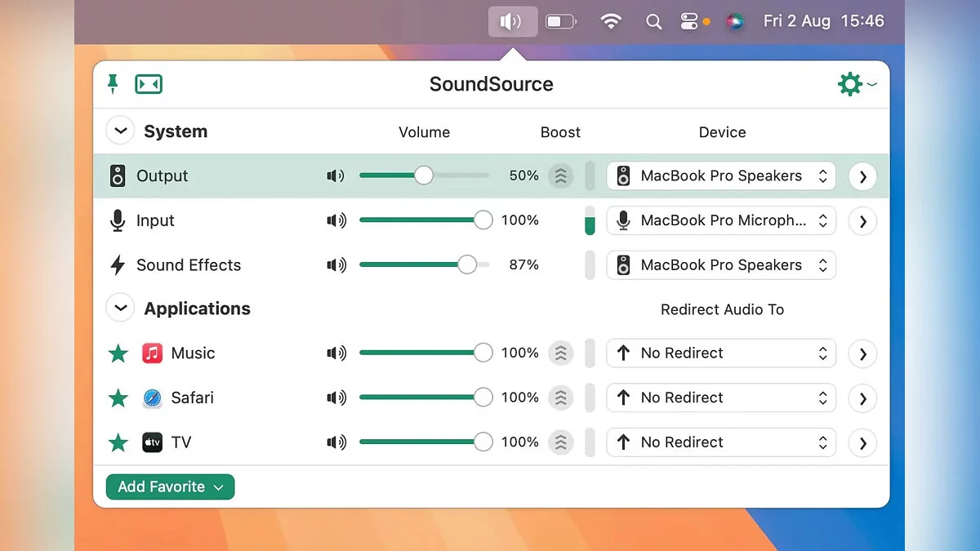
Task: Open Music app details arrow button
Action: 862,354
